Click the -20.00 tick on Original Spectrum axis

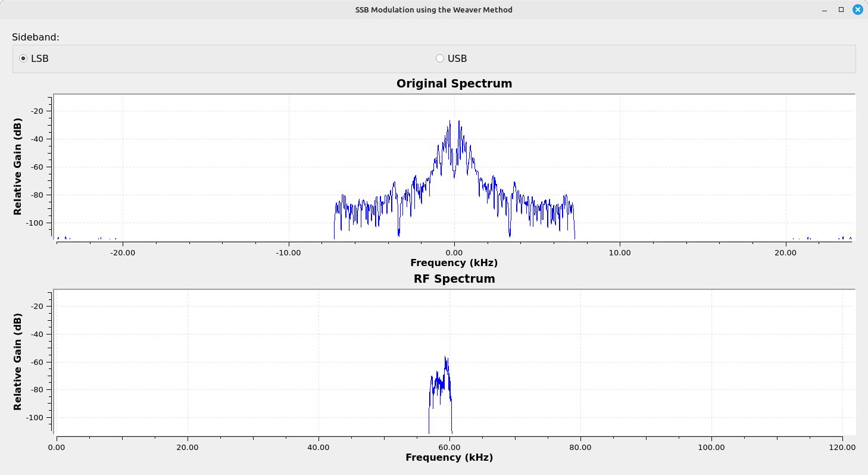(123, 252)
